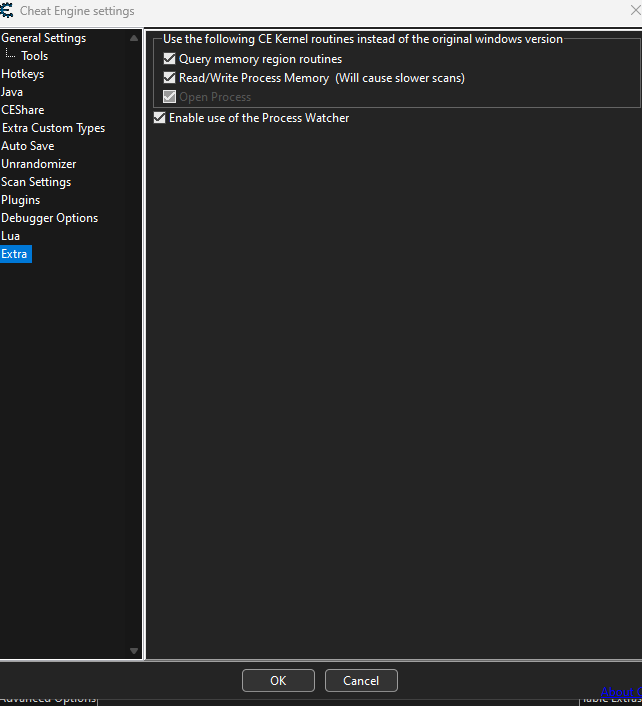Go to Auto Save settings
This screenshot has height=706, width=642.
click(27, 146)
